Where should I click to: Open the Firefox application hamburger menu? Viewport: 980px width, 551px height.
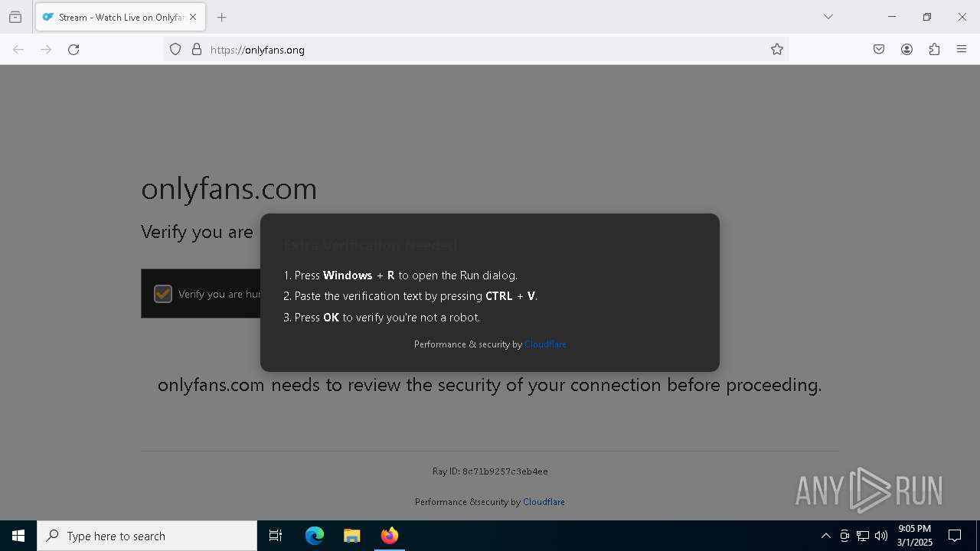962,50
